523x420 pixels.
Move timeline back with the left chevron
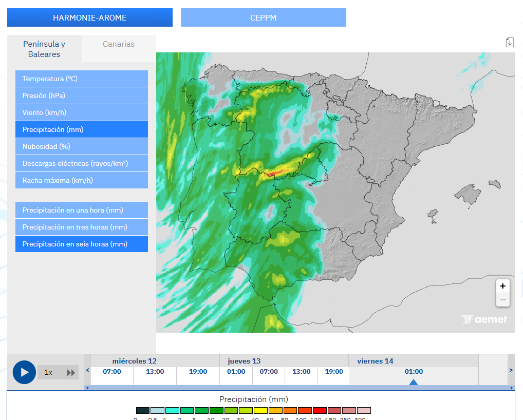click(88, 370)
